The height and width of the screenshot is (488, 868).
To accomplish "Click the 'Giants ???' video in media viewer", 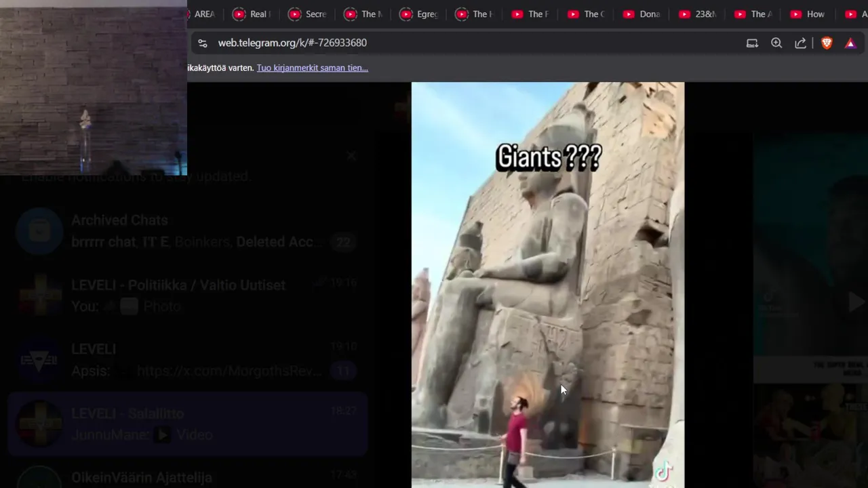I will [548, 285].
